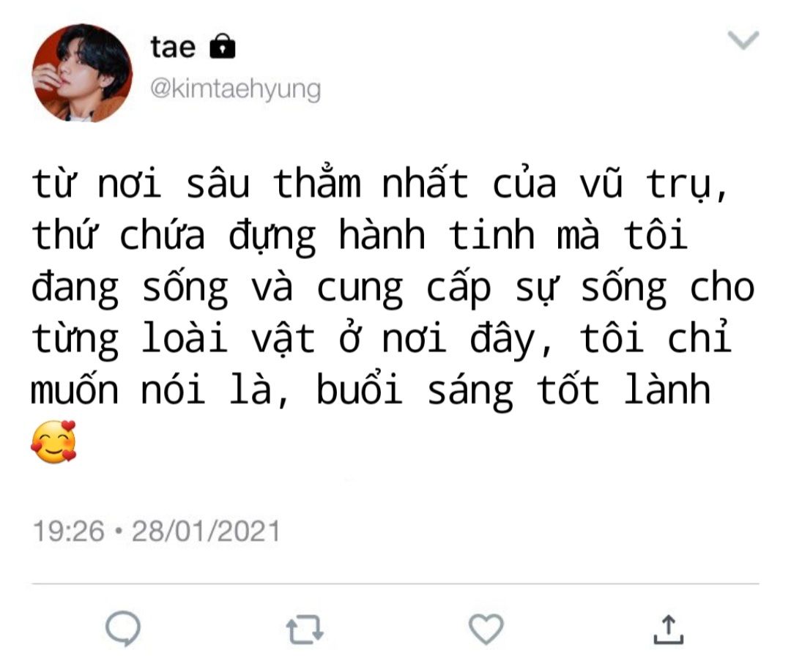791x672 pixels.
Task: Click the phrase "loài vật" in tweet
Action: [228, 339]
